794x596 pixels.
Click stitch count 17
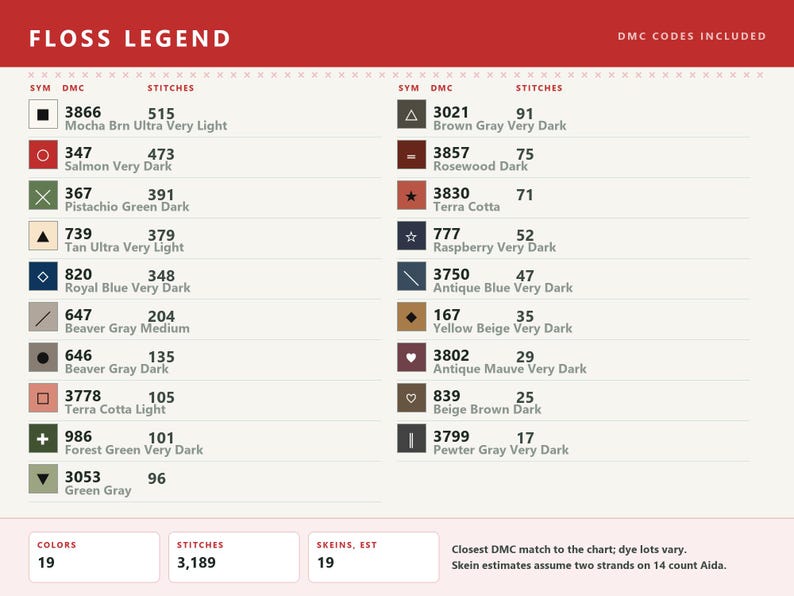[525, 438]
